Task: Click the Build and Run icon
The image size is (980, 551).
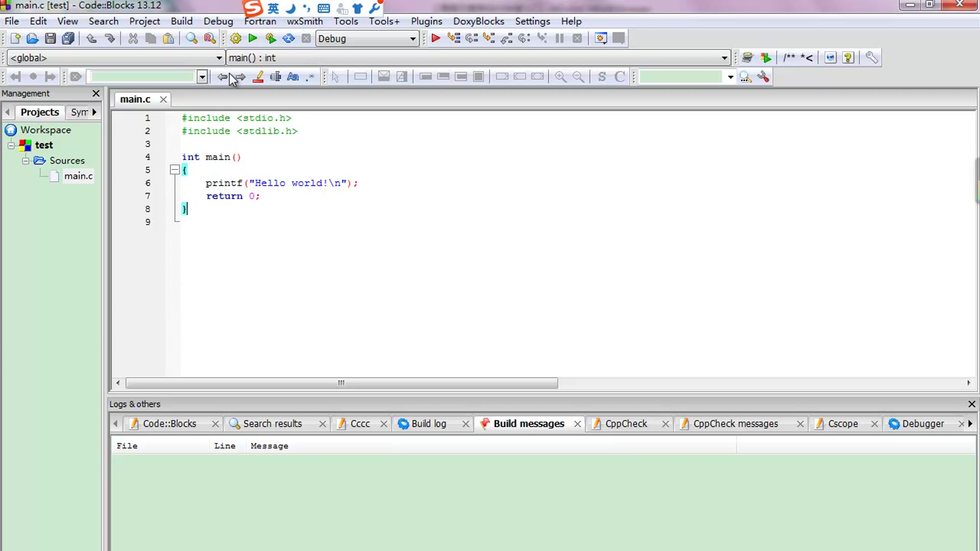Action: 271,38
